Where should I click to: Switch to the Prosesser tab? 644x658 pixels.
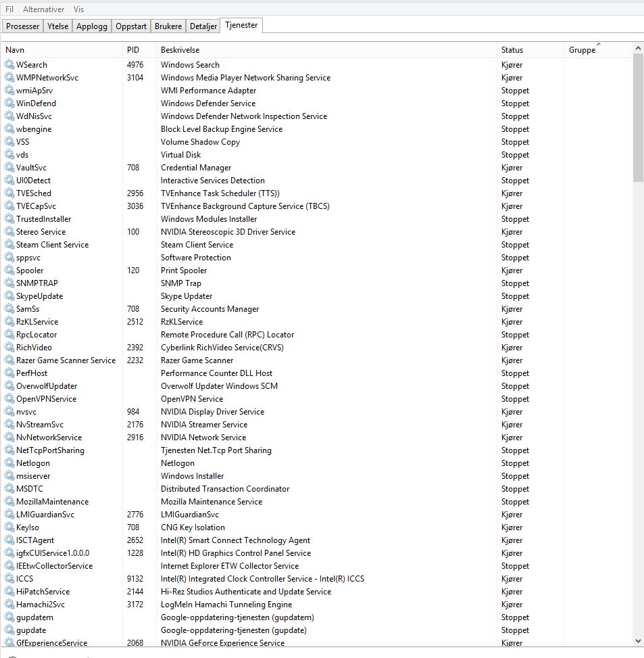point(23,26)
